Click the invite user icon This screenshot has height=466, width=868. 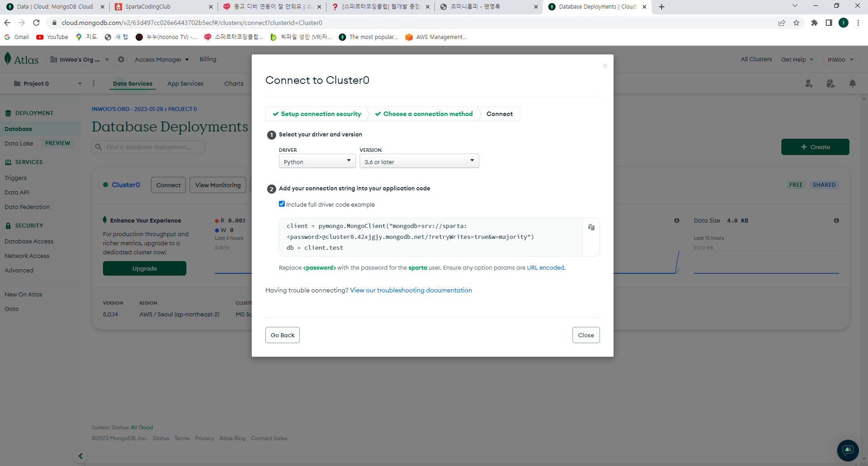click(809, 83)
